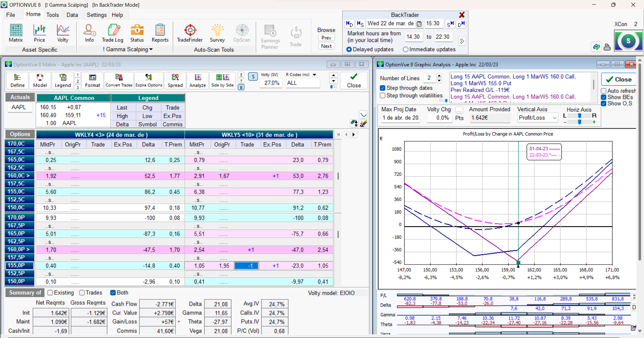Click the printer icon near XCon
The image size is (644, 338).
pyautogui.click(x=607, y=47)
